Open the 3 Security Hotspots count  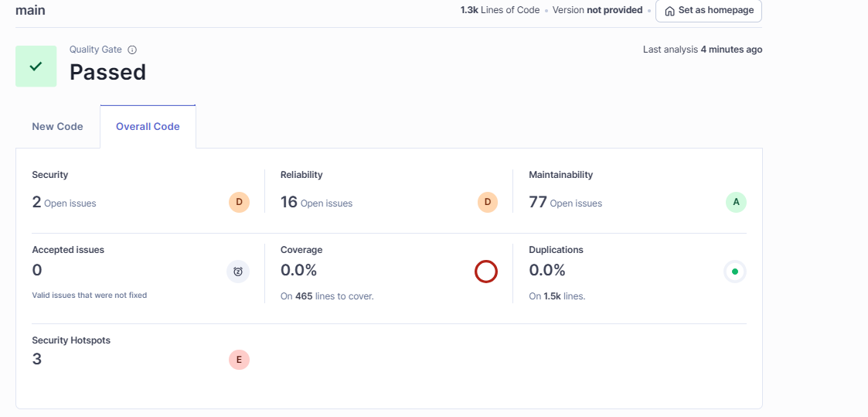37,359
